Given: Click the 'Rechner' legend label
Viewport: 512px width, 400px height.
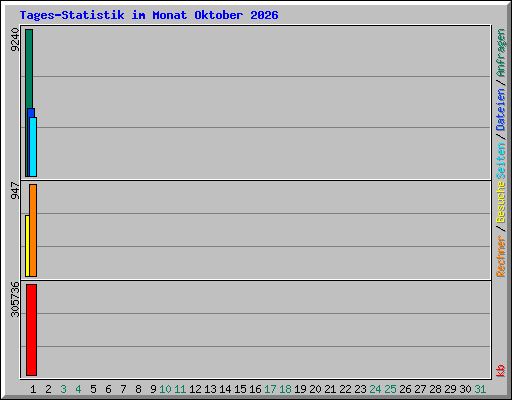Looking at the screenshot, I should click(x=500, y=256).
